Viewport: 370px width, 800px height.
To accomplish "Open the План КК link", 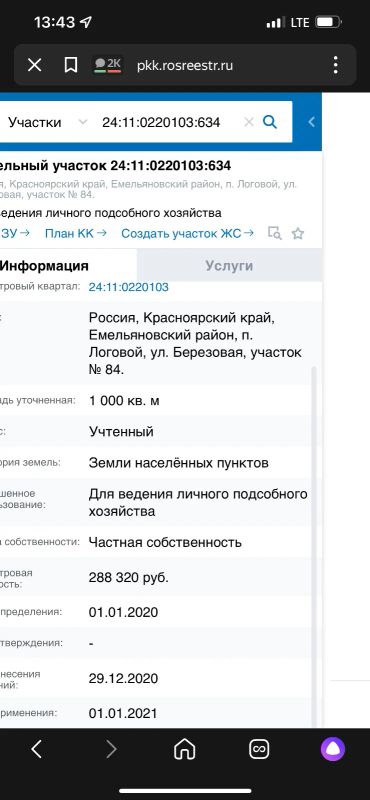I will click(76, 233).
